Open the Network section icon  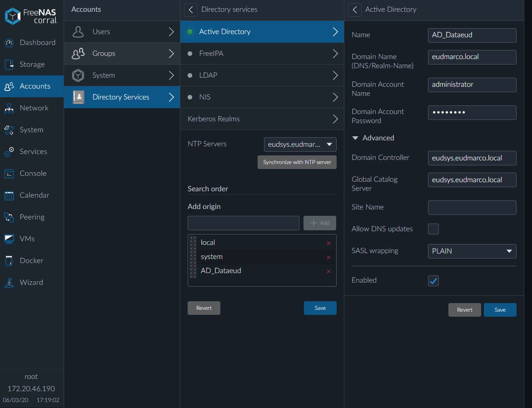[x=9, y=108]
